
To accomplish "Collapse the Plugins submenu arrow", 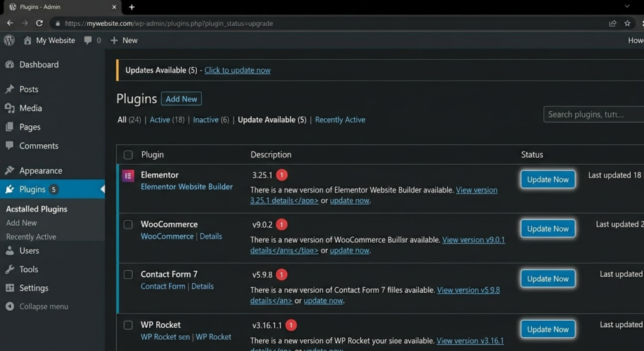I will click(x=102, y=189).
